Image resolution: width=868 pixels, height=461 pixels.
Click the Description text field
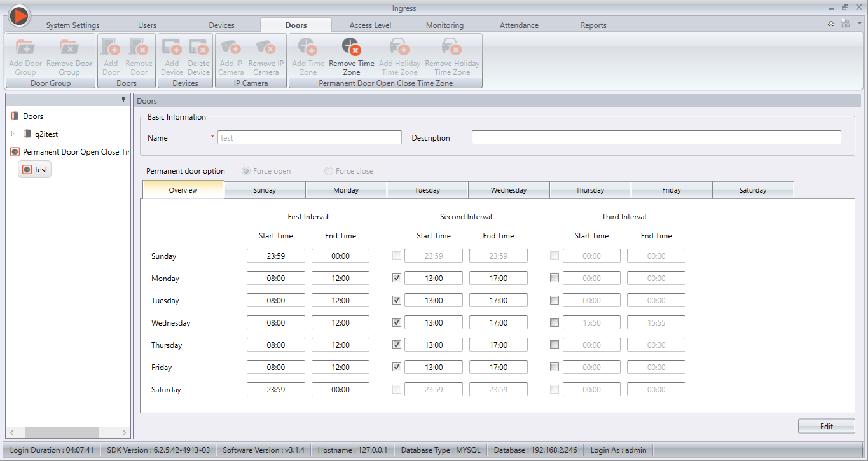pyautogui.click(x=656, y=137)
